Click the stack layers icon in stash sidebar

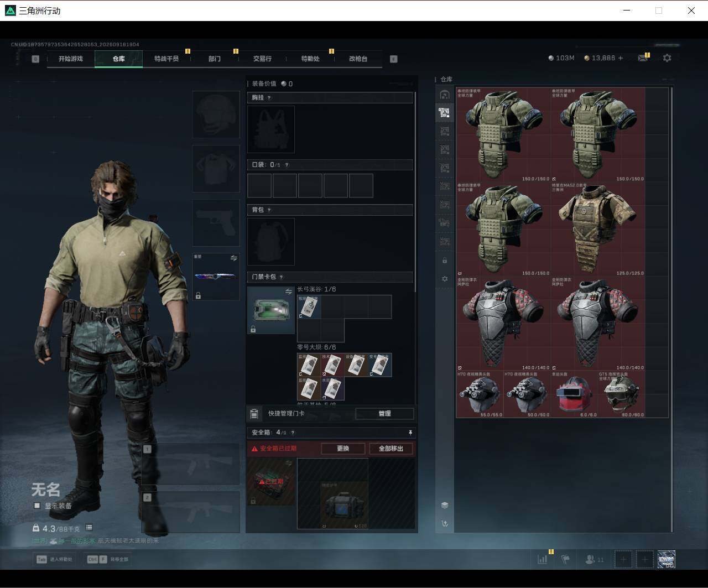[445, 505]
